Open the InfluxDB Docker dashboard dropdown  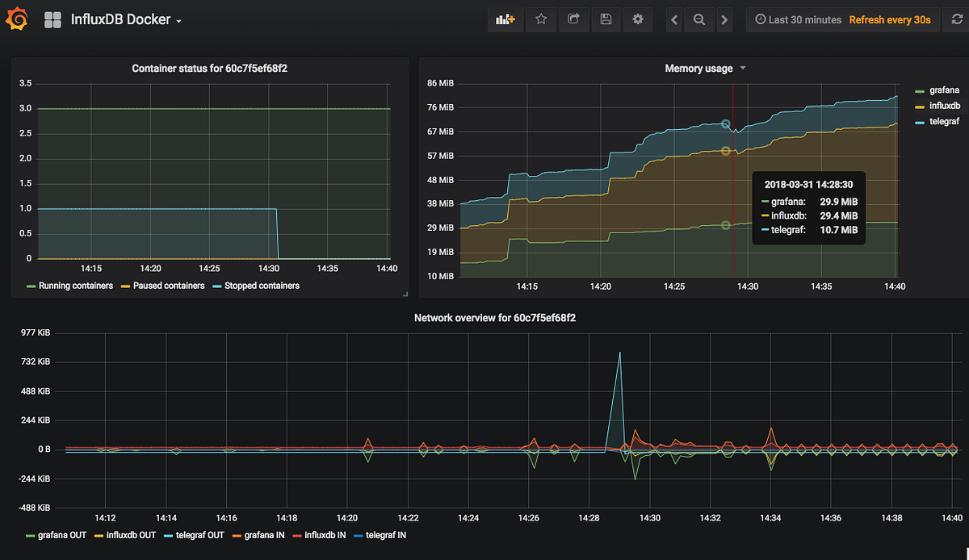point(126,19)
